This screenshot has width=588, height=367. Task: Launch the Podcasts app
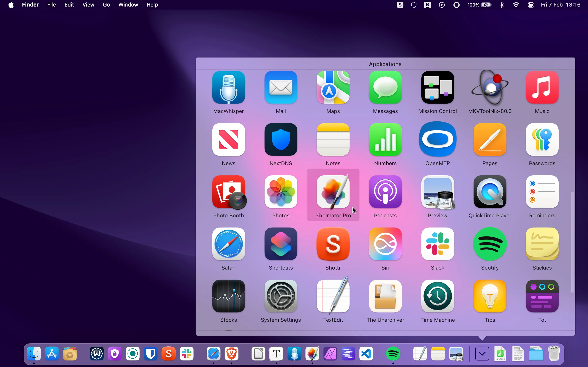coord(385,192)
